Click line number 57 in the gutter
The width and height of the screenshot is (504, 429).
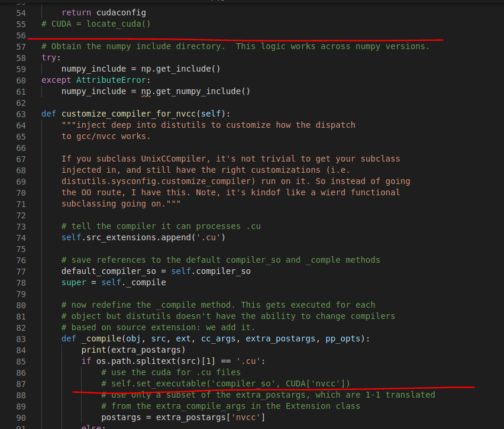coord(21,47)
